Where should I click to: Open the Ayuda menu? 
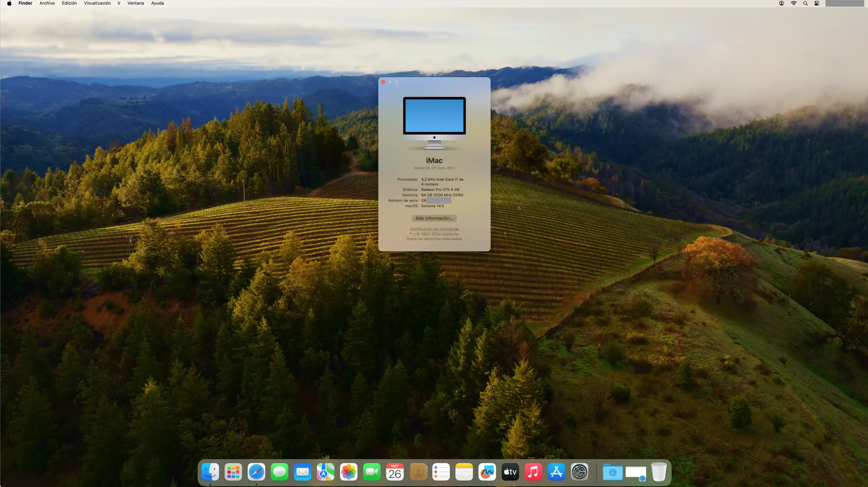(157, 3)
